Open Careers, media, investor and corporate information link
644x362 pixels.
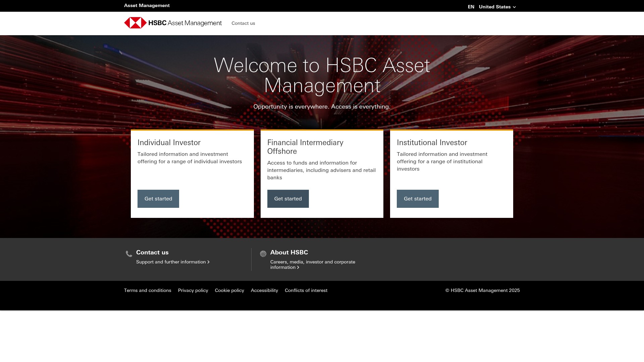tap(313, 264)
